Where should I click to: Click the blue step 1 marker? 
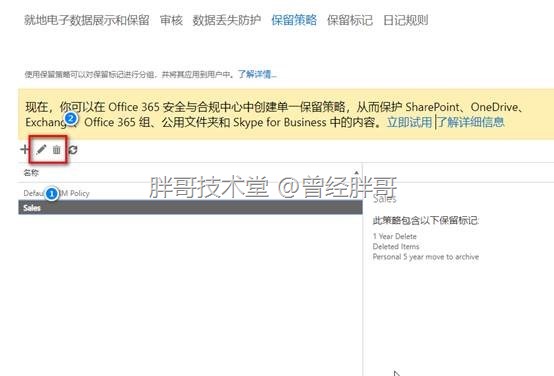point(52,193)
